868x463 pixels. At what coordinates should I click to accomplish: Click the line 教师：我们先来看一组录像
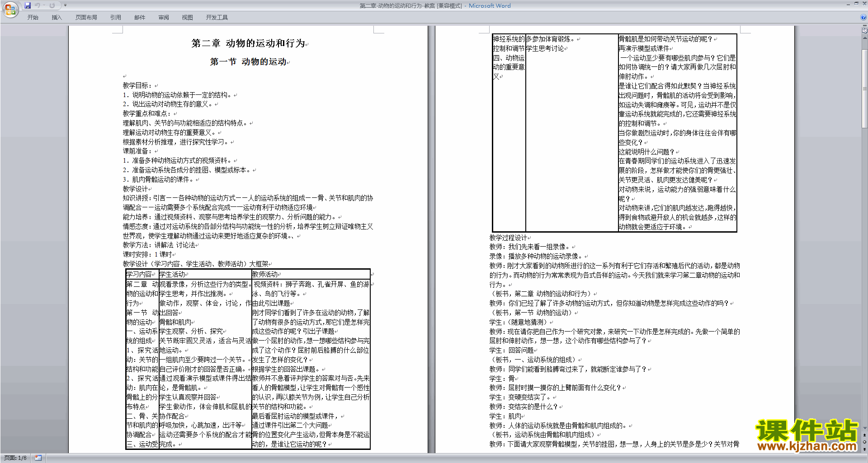click(x=530, y=247)
